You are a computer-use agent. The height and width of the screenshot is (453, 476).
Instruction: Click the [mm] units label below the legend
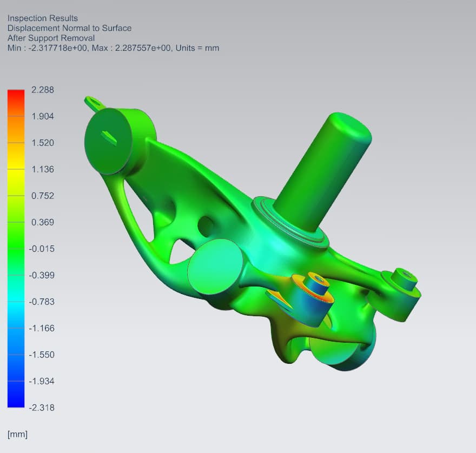pos(17,434)
